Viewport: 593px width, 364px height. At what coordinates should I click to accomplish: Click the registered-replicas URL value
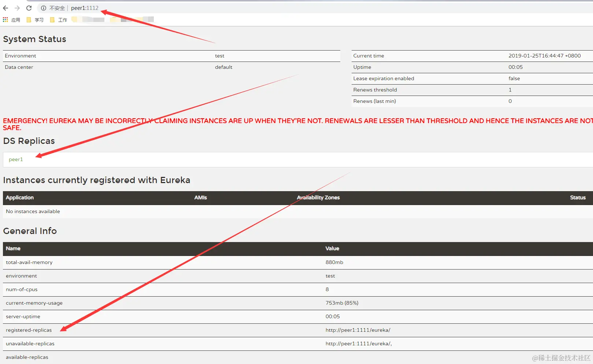pyautogui.click(x=358, y=330)
